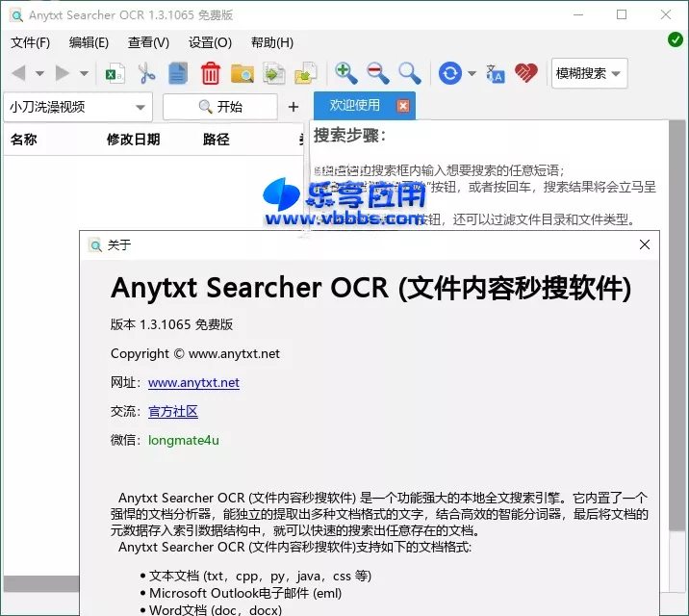689x616 pixels.
Task: Minimize the Anytxt Searcher window
Action: click(x=578, y=15)
